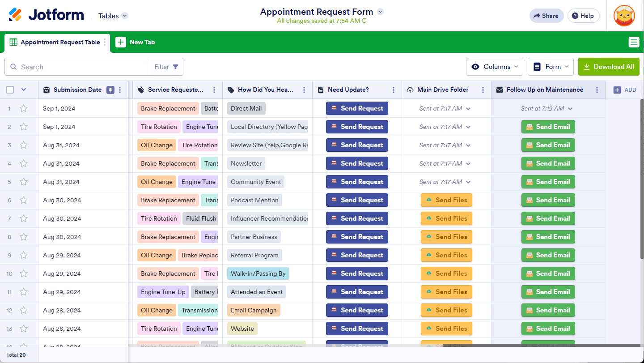Viewport: 644px width, 363px height.
Task: Star the row 3 submission
Action: pyautogui.click(x=24, y=145)
